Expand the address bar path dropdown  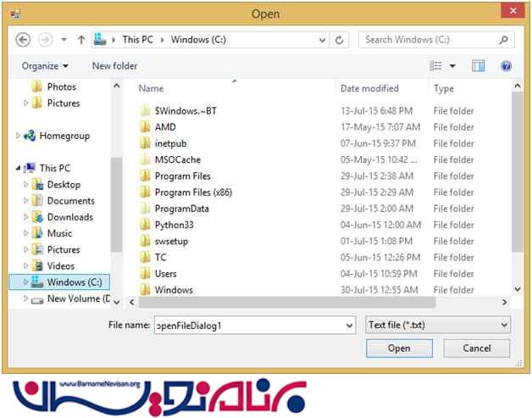click(322, 40)
